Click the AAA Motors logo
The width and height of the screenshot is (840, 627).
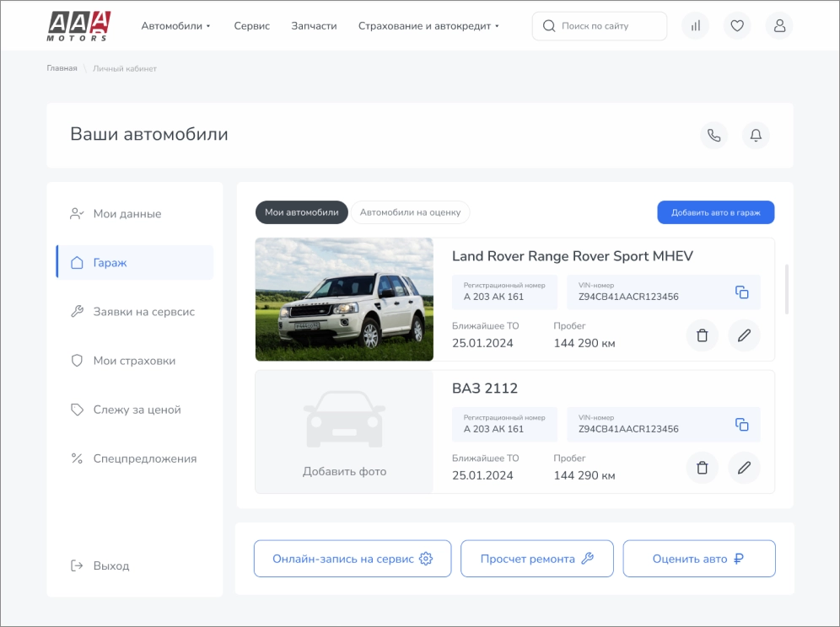coord(78,25)
